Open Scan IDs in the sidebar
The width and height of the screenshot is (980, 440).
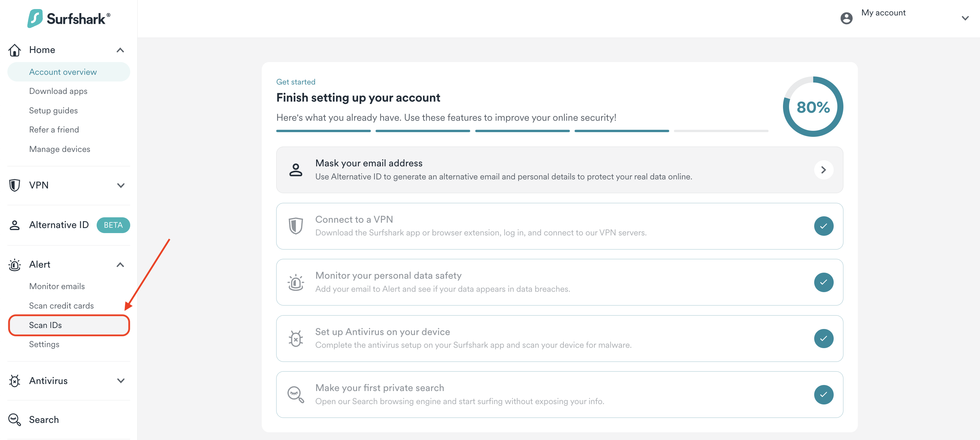point(45,325)
